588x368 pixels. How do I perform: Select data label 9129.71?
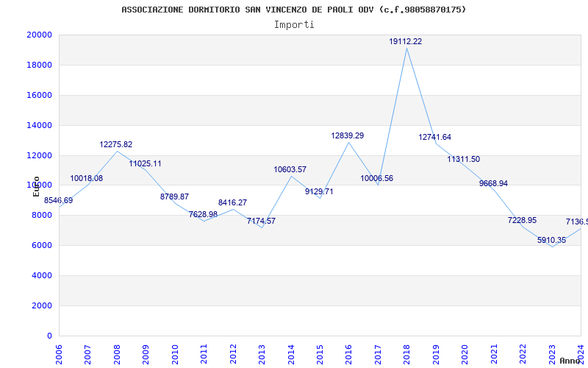coord(319,192)
